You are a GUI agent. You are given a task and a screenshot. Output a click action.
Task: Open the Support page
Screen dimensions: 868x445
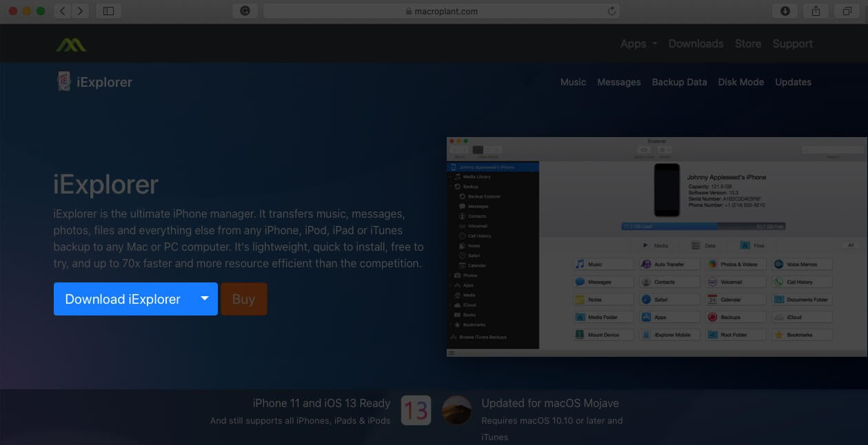(792, 43)
